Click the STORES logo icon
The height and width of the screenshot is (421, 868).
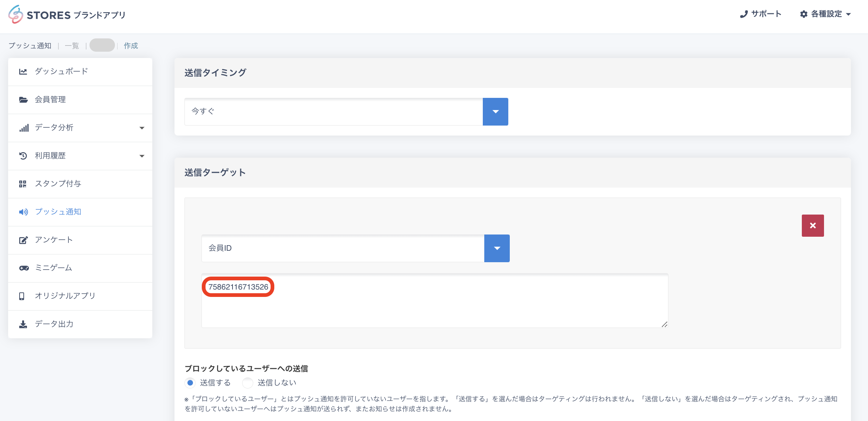(x=16, y=14)
